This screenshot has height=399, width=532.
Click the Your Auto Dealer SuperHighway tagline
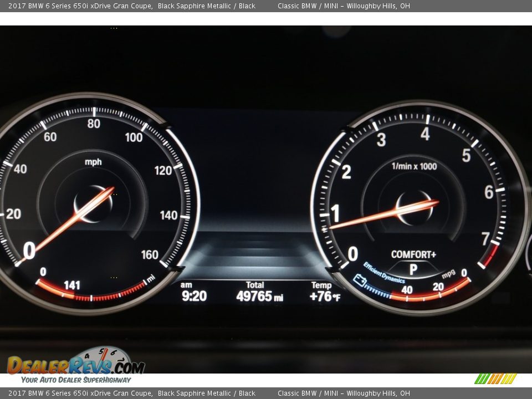pos(76,380)
